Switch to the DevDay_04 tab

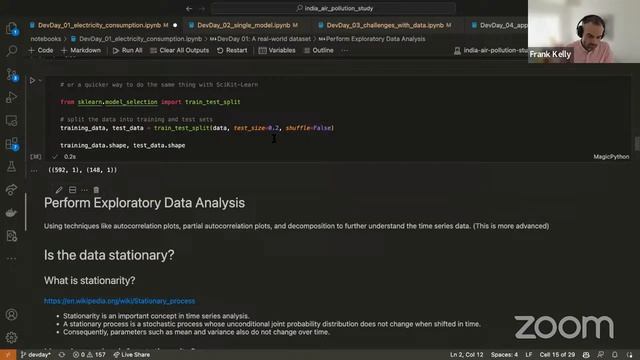pos(500,25)
